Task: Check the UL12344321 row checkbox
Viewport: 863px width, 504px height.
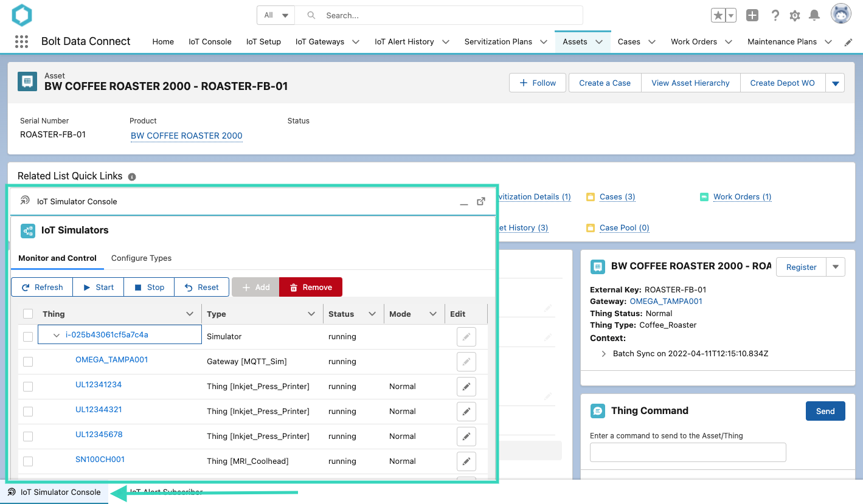Action: (x=28, y=412)
